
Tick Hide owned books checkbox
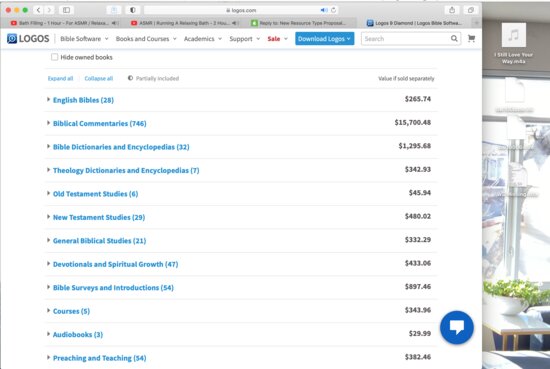pos(54,57)
